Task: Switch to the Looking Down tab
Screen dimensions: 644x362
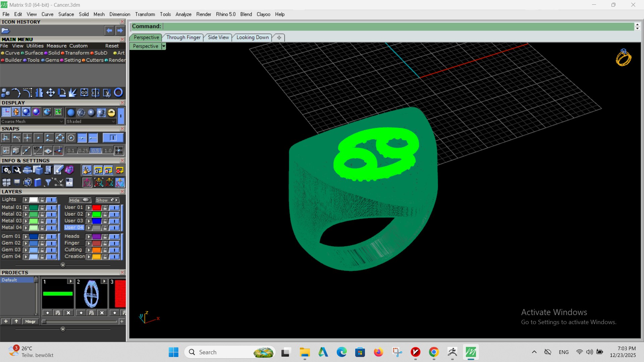Action: pyautogui.click(x=253, y=38)
